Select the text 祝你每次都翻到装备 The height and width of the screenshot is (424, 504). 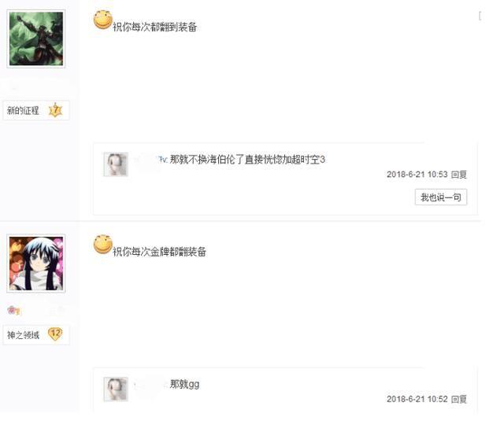pos(154,27)
